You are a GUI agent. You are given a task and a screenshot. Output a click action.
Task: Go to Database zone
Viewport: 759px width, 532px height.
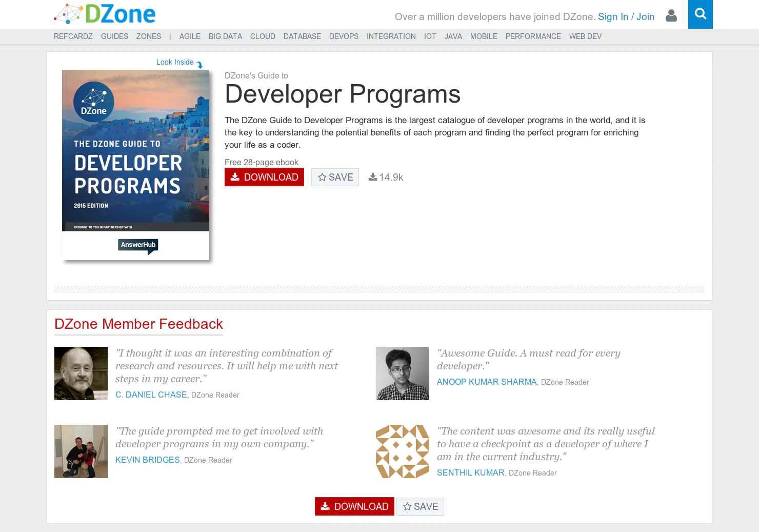click(302, 36)
